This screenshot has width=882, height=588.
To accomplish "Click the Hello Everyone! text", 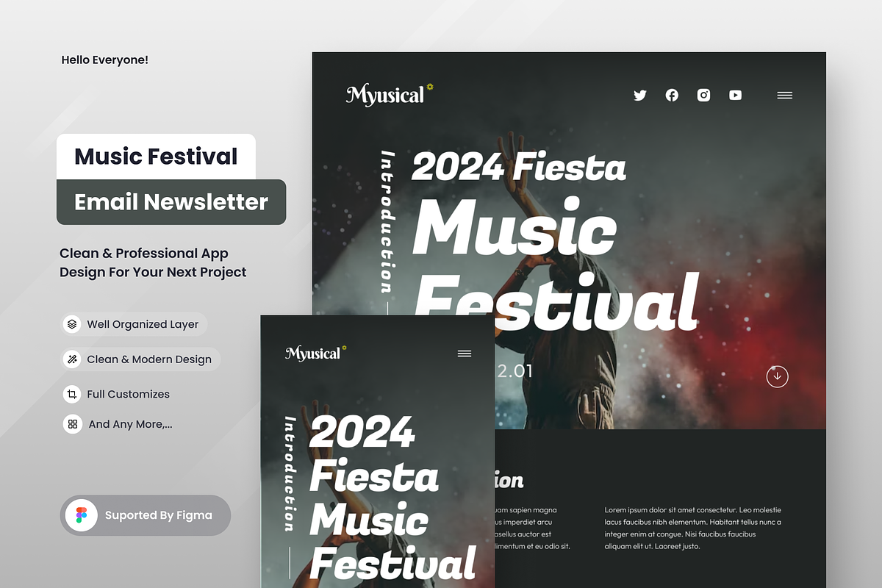I will tap(105, 60).
